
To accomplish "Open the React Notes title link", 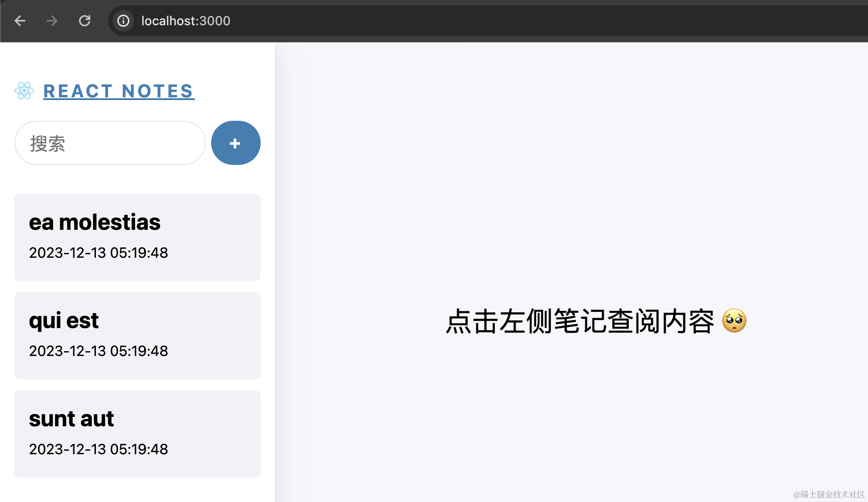I will click(119, 91).
